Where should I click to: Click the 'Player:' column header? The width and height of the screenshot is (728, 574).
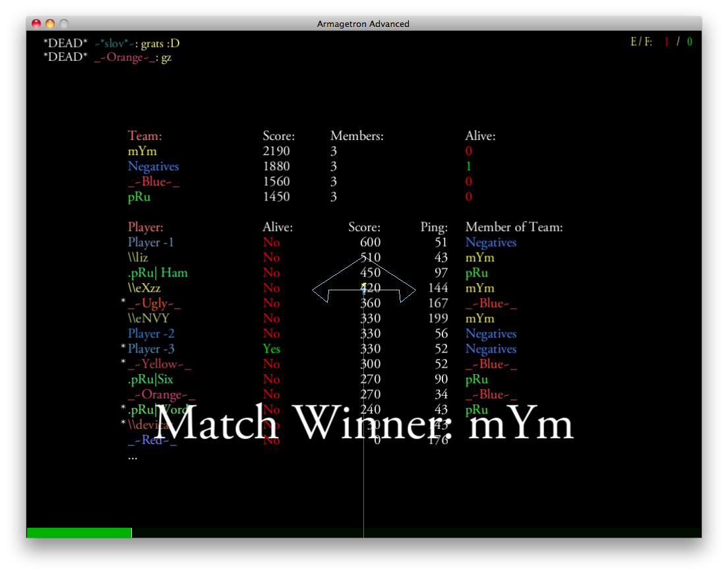(145, 227)
